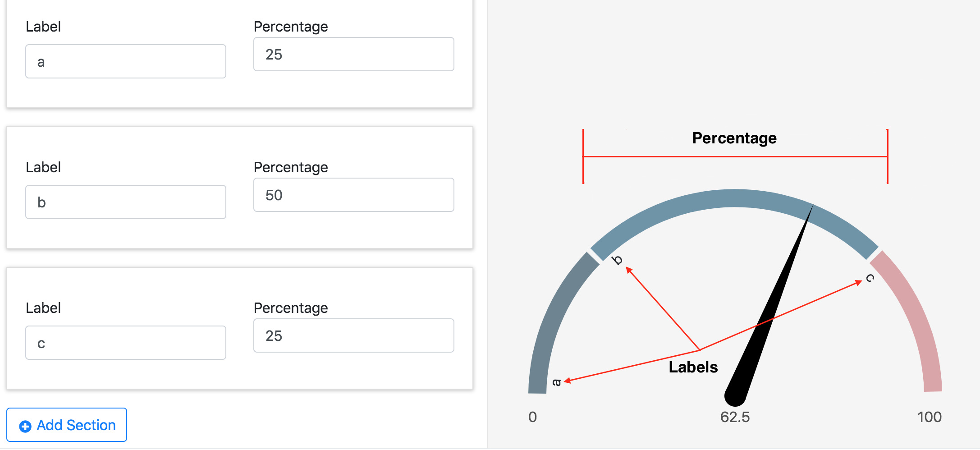Click the Percentage input showing 50
Viewport: 980px width, 450px height.
tap(353, 195)
